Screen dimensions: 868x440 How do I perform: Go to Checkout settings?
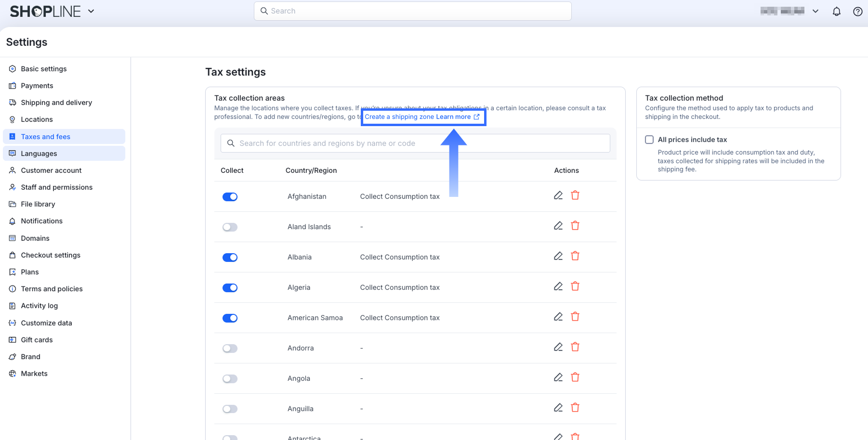click(51, 255)
